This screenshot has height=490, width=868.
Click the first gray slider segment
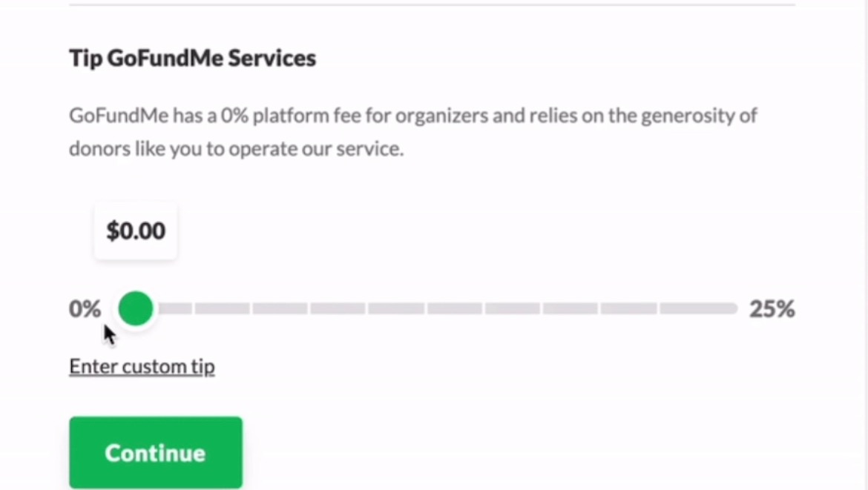[174, 308]
